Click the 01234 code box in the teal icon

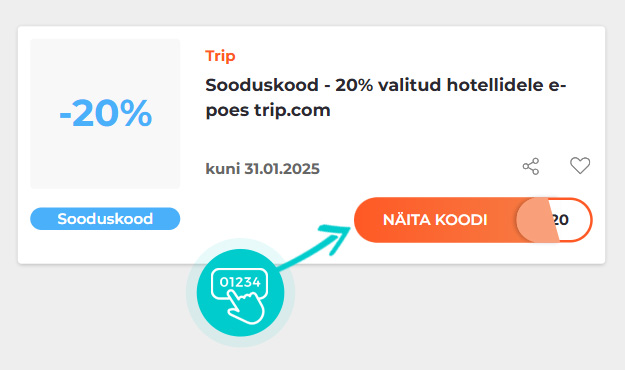[240, 282]
